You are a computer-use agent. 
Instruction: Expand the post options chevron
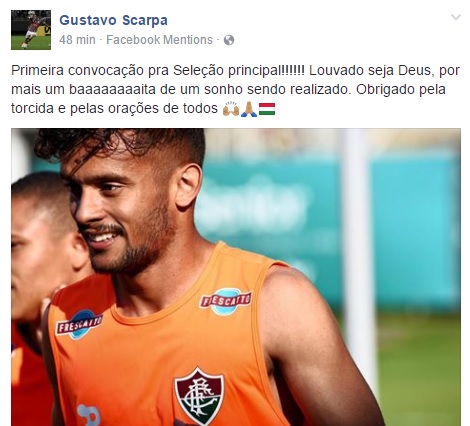click(456, 17)
